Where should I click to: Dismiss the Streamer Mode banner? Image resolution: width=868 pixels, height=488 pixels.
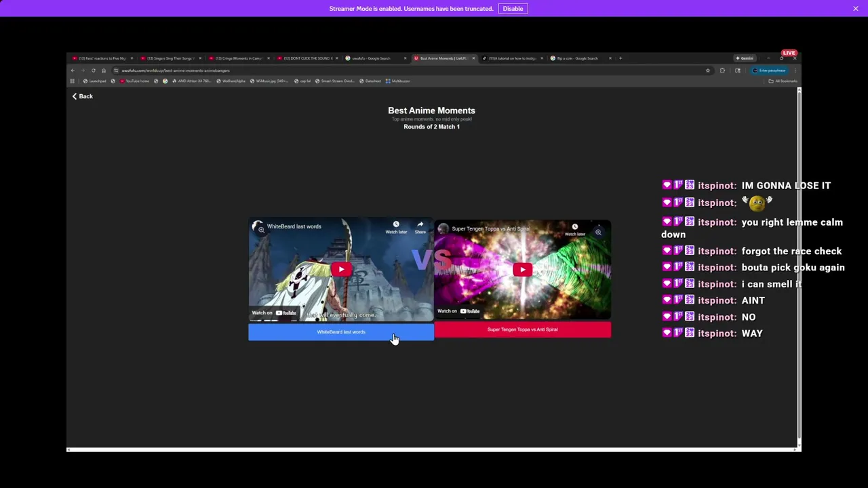(856, 9)
